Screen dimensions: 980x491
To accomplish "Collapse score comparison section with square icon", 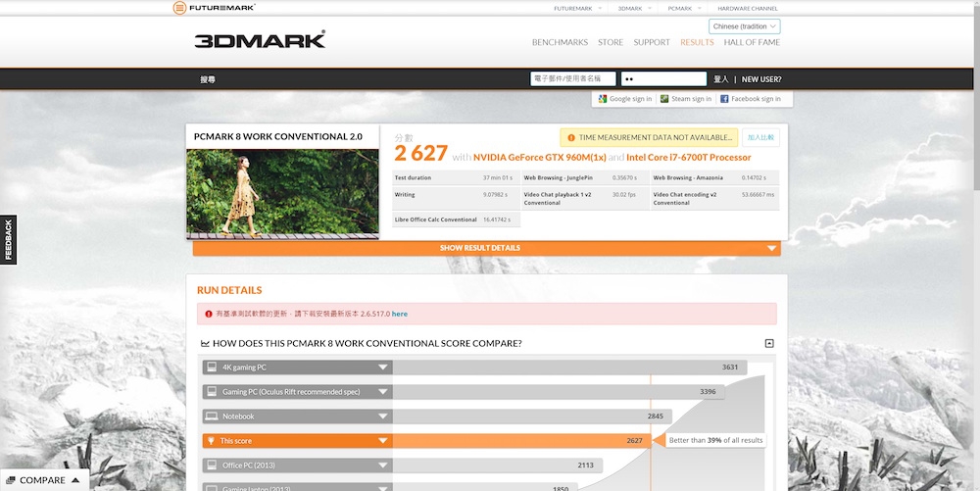I will click(x=769, y=344).
